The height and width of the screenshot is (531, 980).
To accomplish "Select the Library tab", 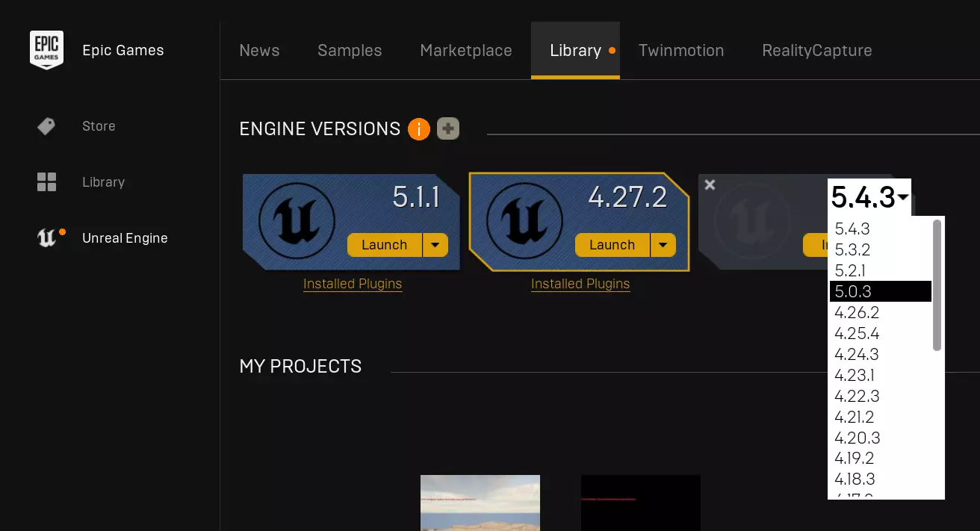I will click(575, 51).
